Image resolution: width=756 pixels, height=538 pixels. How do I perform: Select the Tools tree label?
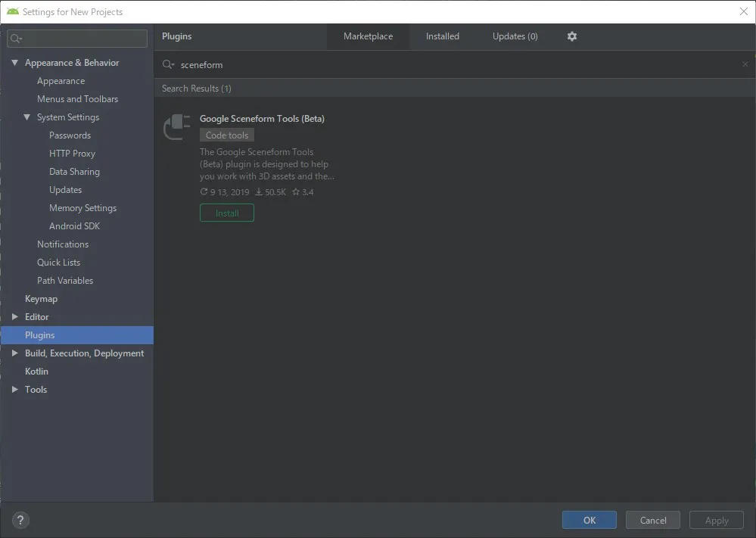pos(36,390)
